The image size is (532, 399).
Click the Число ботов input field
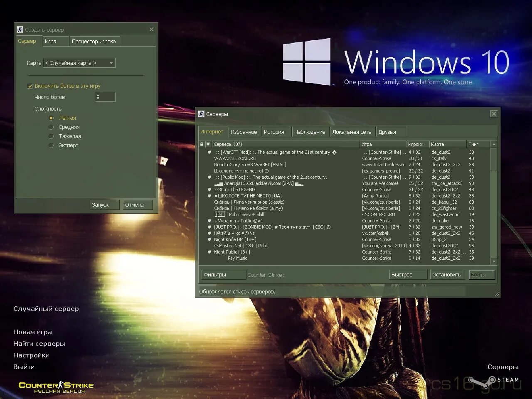[x=105, y=97]
